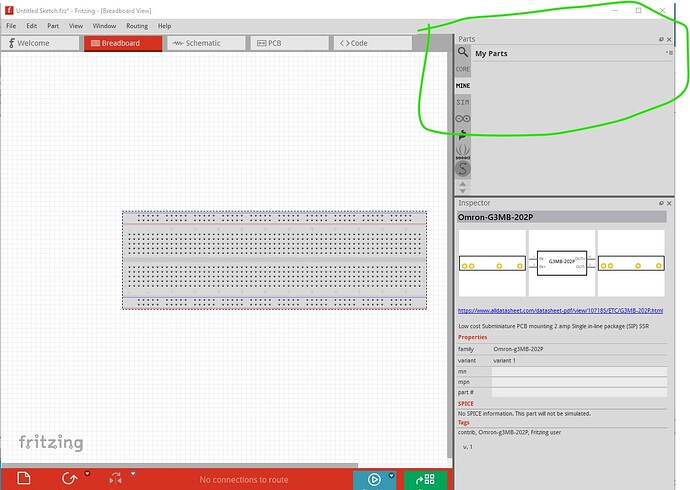Screen dimensions: 690x490
Task: Click the part description text about SSR
Action: pos(554,326)
